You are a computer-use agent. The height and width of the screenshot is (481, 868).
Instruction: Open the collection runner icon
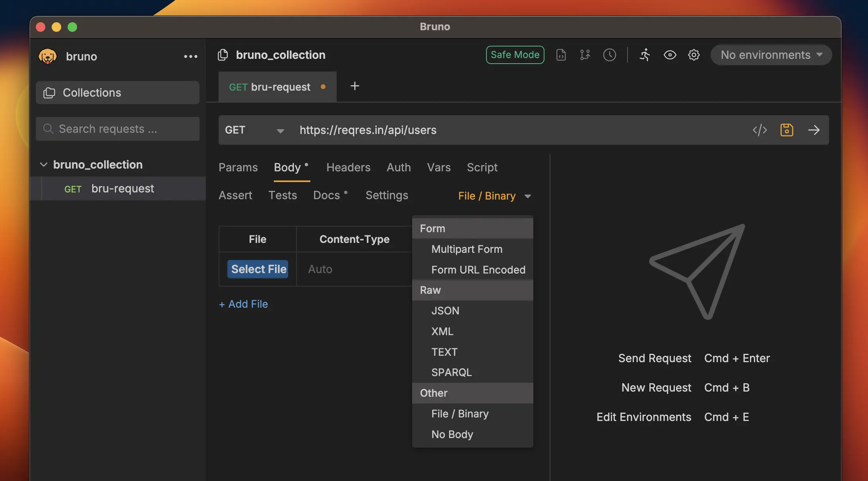coord(644,55)
